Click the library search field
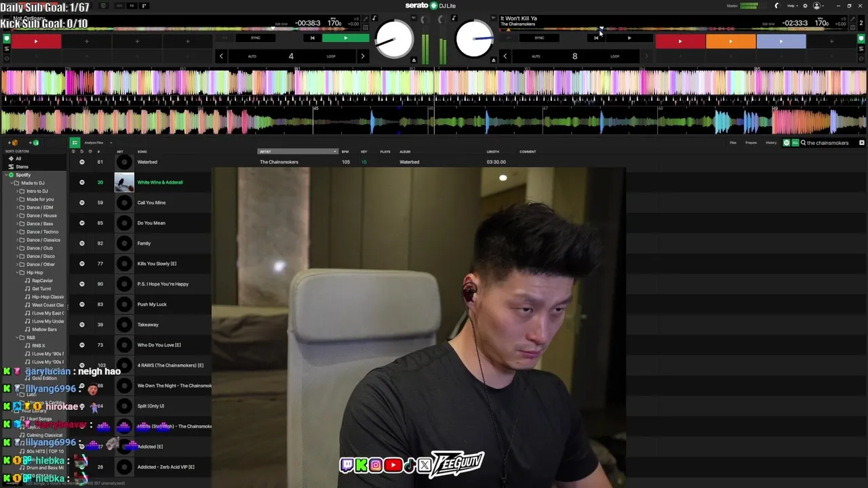Screen dimensions: 868x488 coord(829,143)
